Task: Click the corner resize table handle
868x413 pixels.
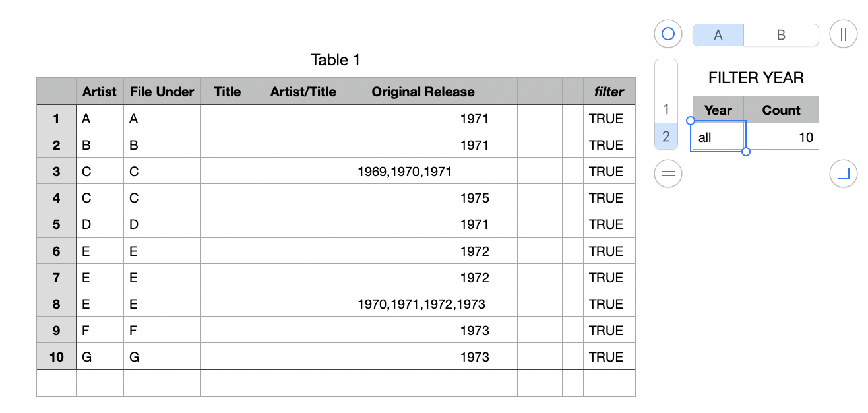Action: [x=843, y=174]
